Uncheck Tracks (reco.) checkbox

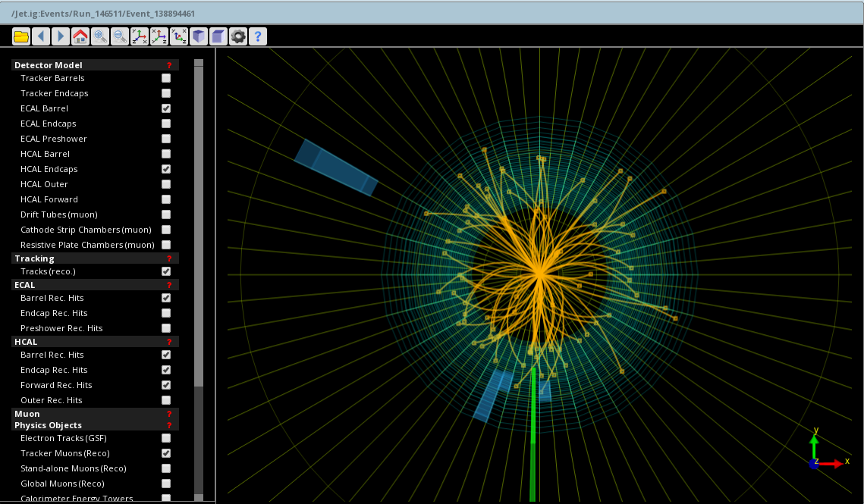tap(166, 271)
